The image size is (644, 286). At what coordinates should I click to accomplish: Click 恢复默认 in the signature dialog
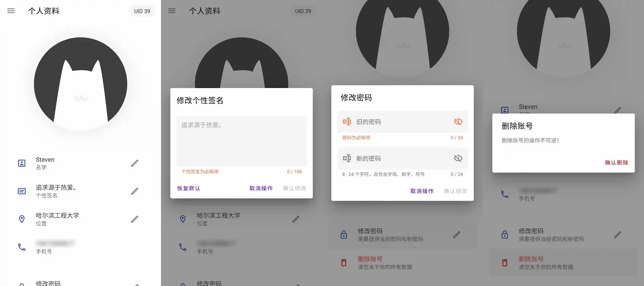188,188
